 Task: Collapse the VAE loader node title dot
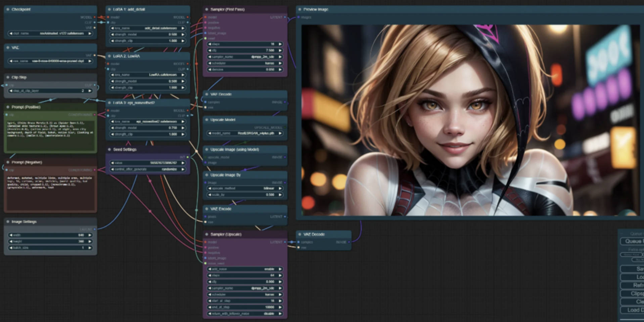(x=8, y=48)
